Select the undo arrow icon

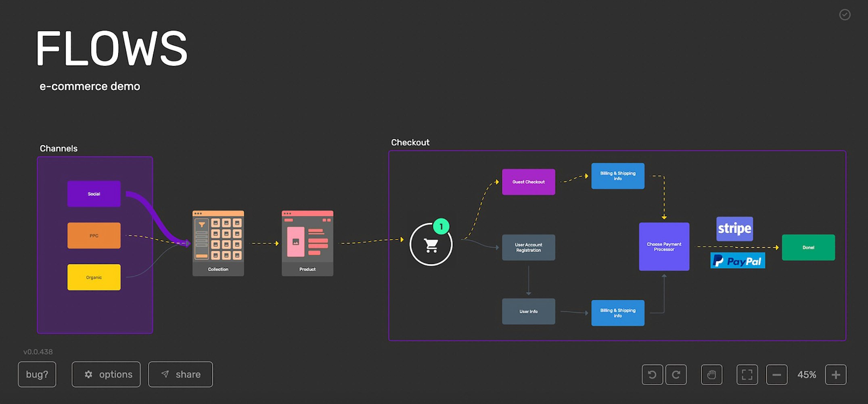click(652, 375)
